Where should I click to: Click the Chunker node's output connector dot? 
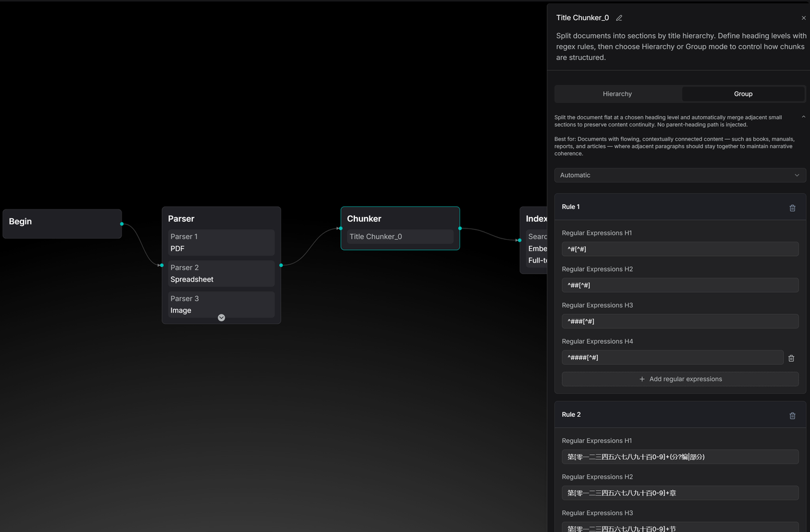[460, 228]
